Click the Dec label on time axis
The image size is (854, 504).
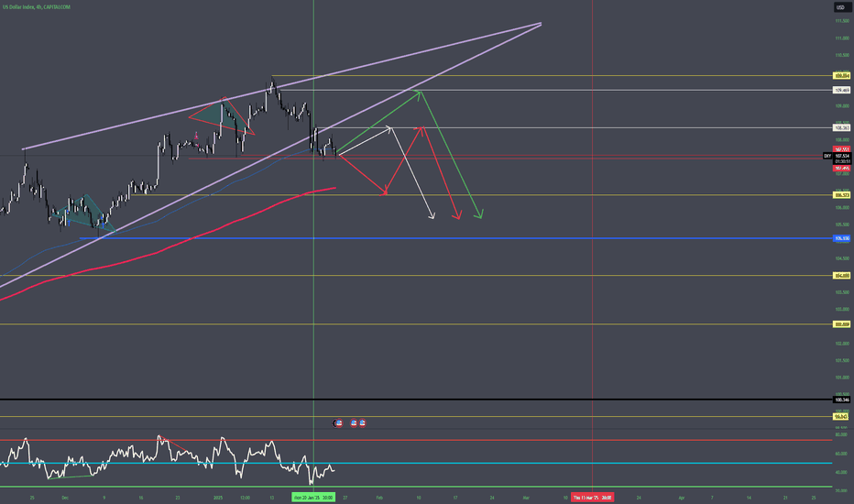tap(65, 498)
